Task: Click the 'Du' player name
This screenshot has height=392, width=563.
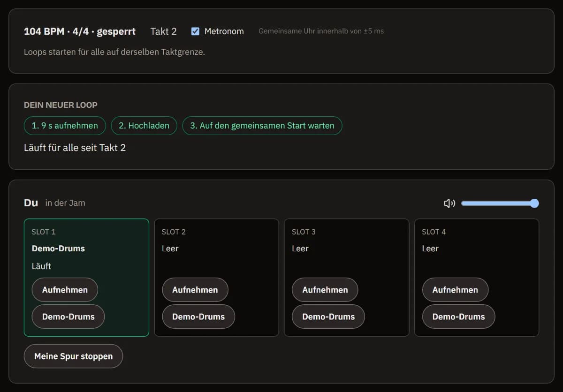Action: pyautogui.click(x=31, y=203)
